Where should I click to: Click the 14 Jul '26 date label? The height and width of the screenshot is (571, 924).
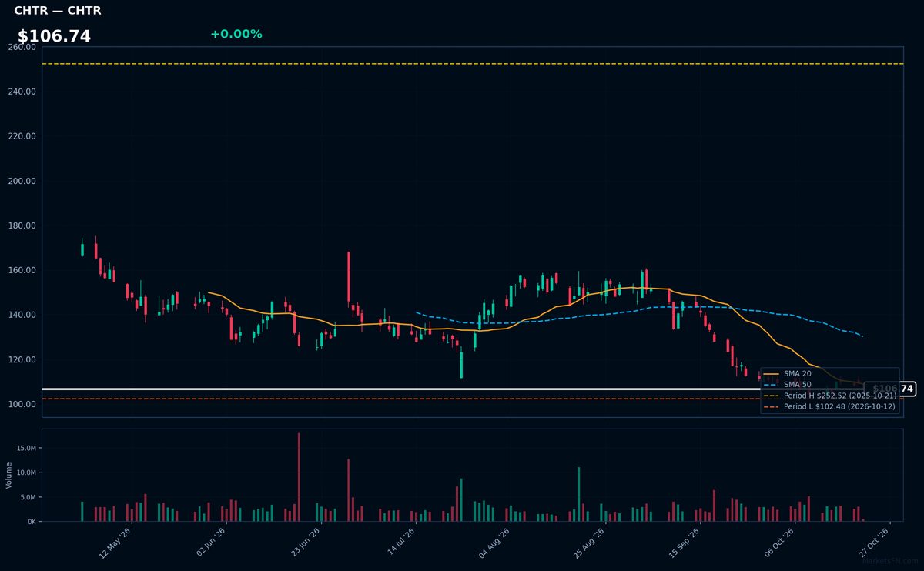400,543
